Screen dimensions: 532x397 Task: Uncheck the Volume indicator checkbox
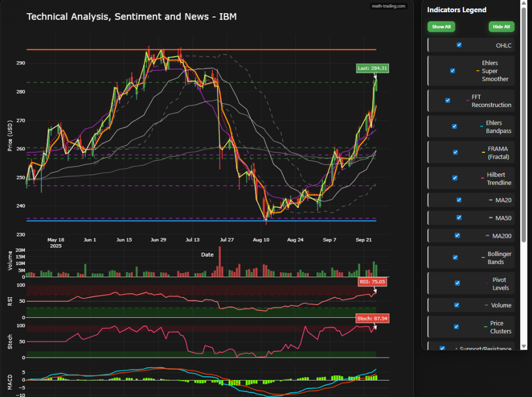coord(456,305)
